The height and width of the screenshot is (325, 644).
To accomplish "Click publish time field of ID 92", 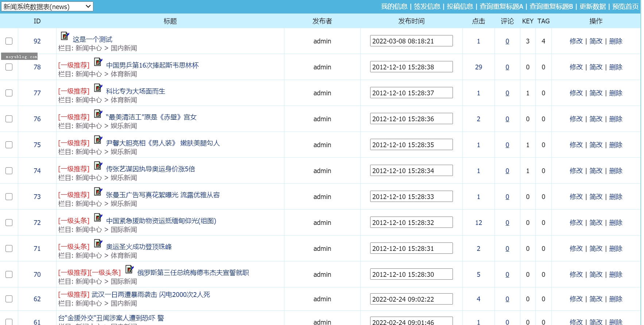I will point(411,41).
